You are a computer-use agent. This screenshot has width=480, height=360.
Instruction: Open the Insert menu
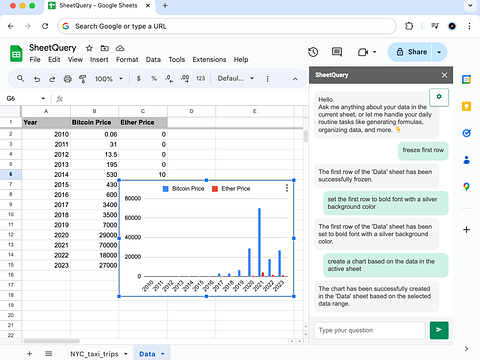click(x=99, y=60)
